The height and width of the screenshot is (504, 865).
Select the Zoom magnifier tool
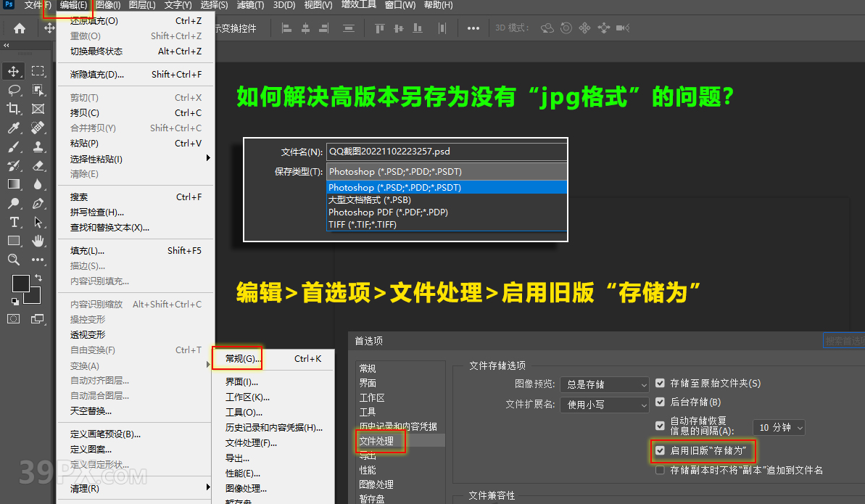pyautogui.click(x=14, y=260)
